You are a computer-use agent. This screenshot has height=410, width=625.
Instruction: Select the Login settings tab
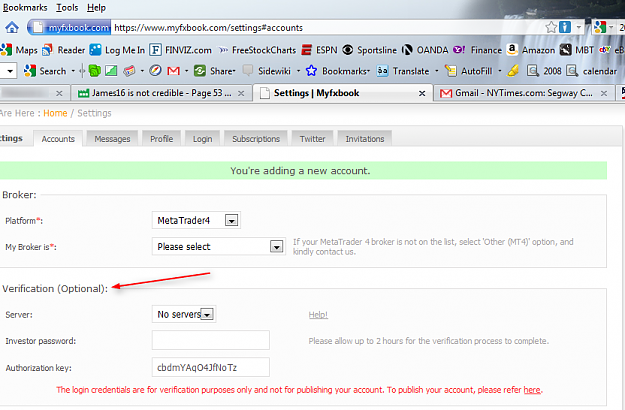pos(202,139)
